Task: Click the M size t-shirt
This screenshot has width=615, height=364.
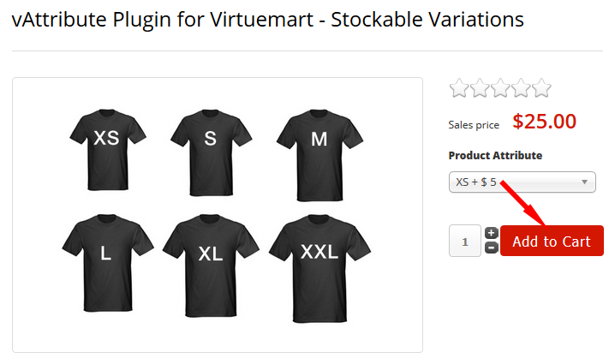Action: tap(318, 143)
